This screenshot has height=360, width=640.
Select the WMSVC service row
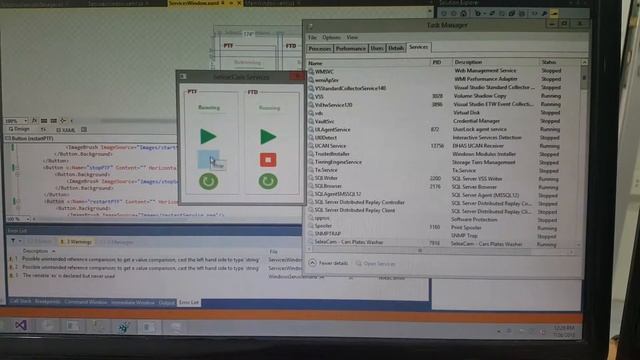point(443,71)
